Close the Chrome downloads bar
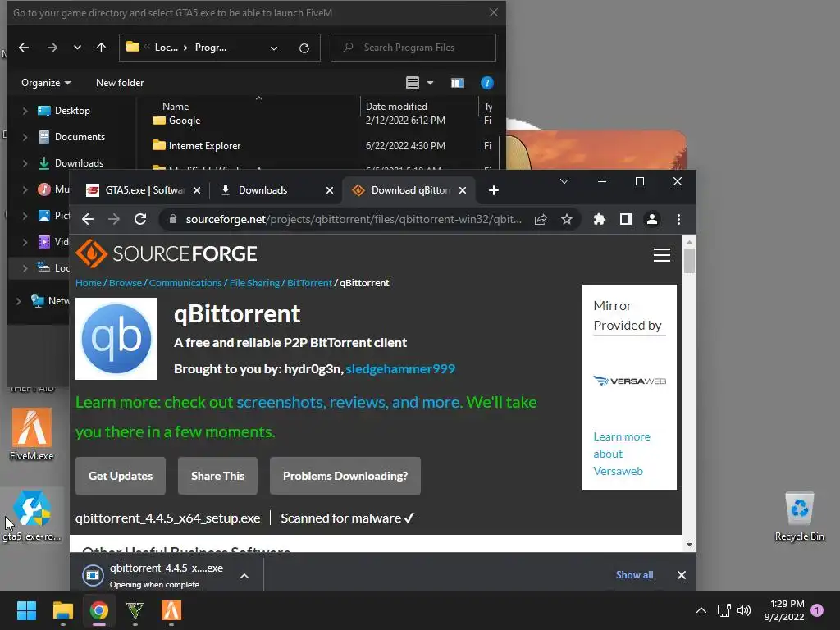 pyautogui.click(x=682, y=575)
